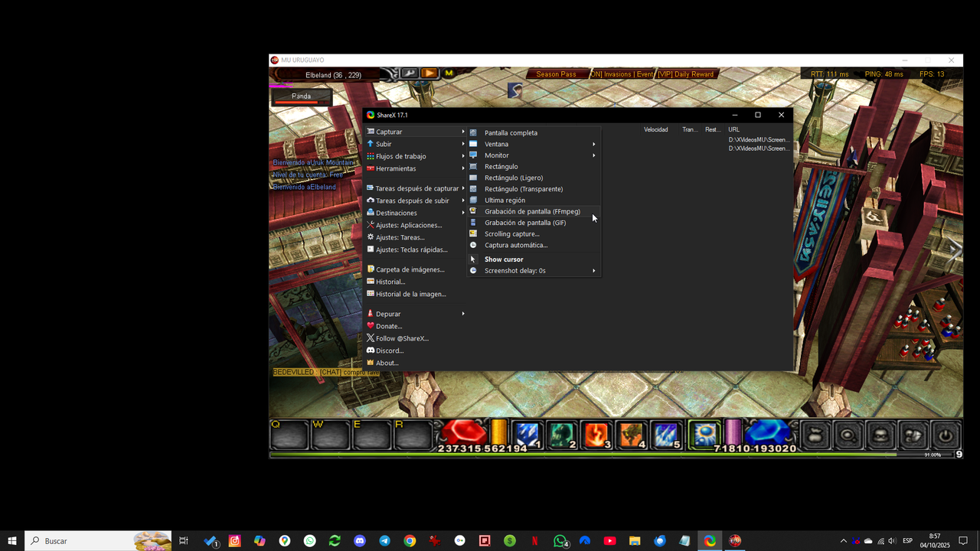Image resolution: width=980 pixels, height=551 pixels.
Task: Click the magnifier icon in game bar
Action: [848, 435]
